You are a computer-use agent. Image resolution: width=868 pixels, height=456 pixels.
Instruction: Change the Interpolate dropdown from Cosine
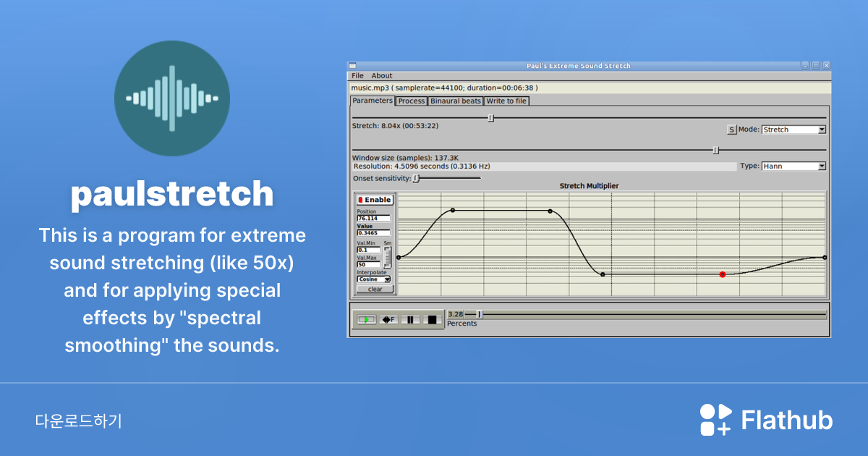click(x=373, y=279)
